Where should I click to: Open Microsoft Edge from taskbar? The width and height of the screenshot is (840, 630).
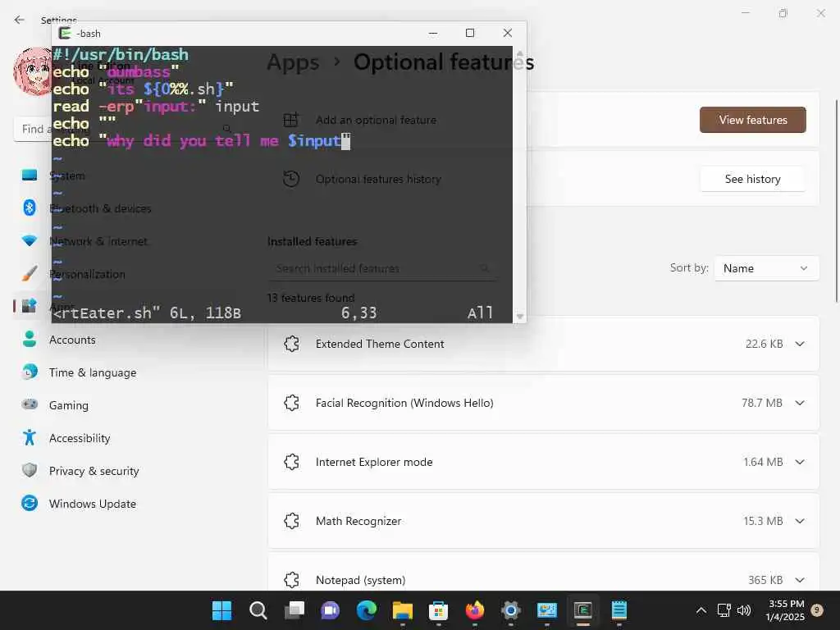click(x=367, y=610)
